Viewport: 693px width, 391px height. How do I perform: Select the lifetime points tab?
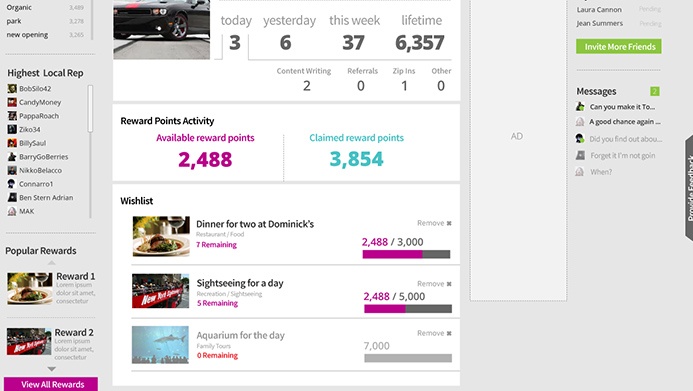point(420,34)
